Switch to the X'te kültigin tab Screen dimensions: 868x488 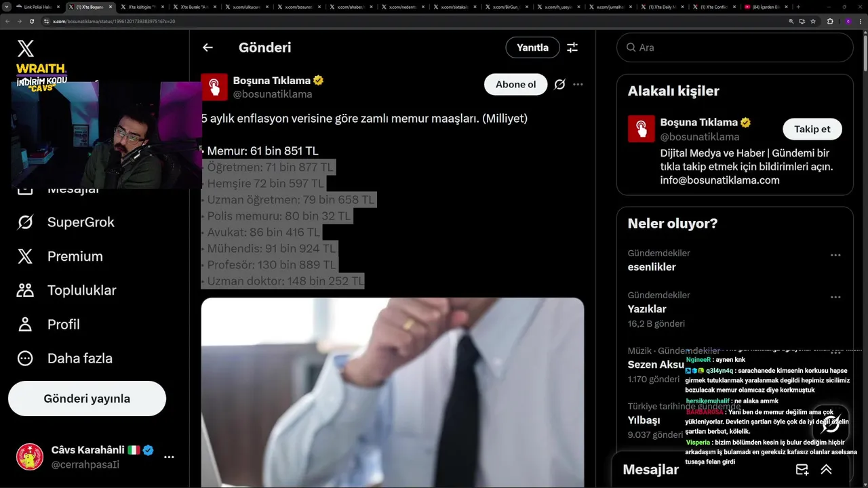[142, 7]
